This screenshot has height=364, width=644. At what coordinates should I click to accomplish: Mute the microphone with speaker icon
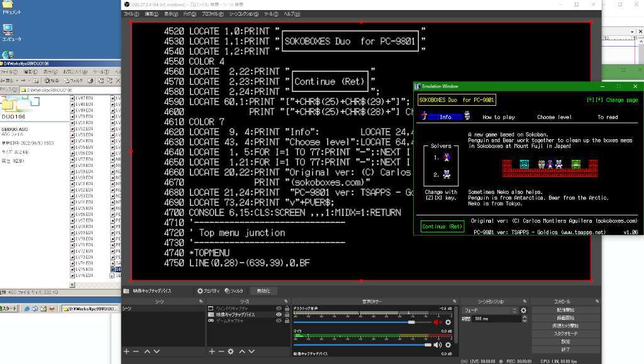click(438, 345)
